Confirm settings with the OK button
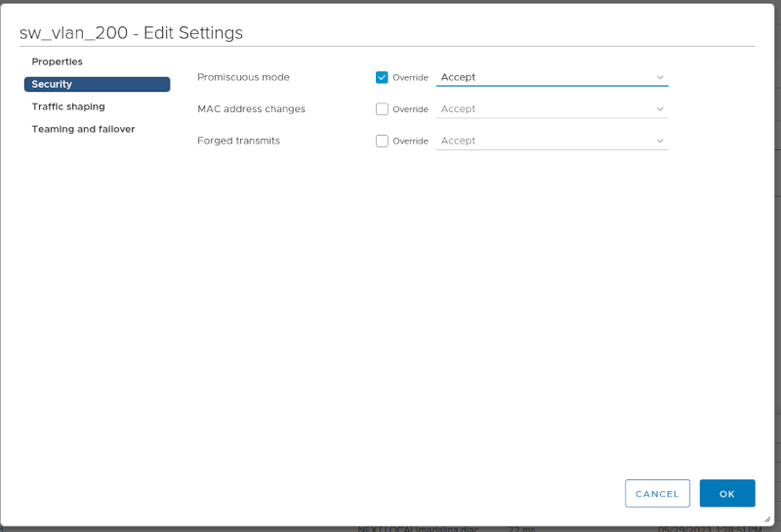Viewport: 781px width, 532px height. tap(727, 494)
